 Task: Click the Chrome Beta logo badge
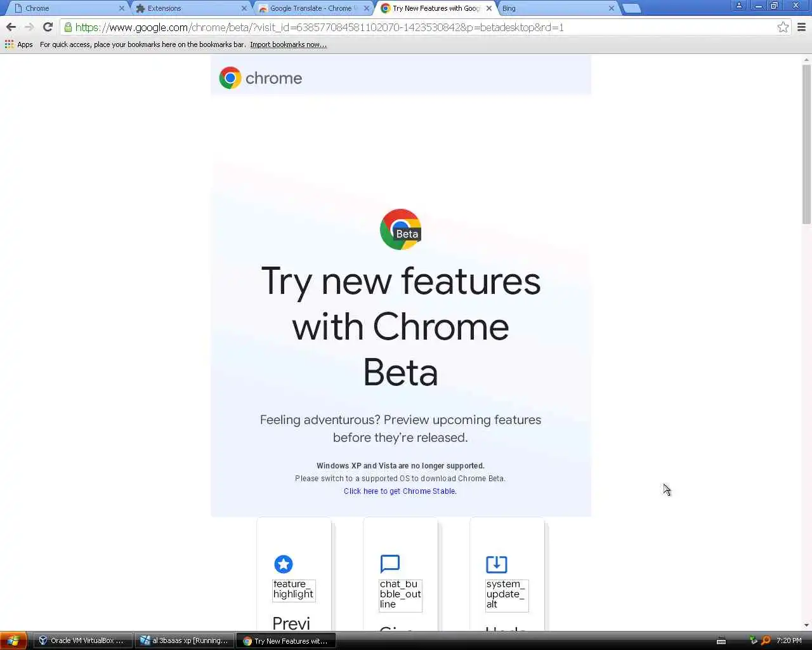[x=400, y=229]
